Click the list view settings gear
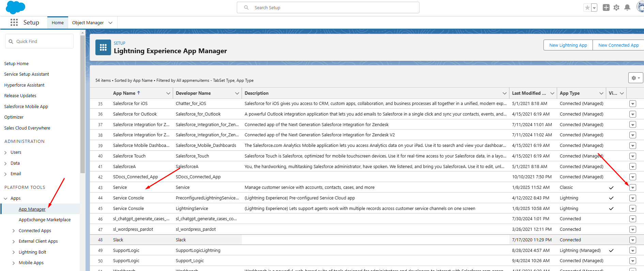Image resolution: width=644 pixels, height=271 pixels. pyautogui.click(x=635, y=78)
